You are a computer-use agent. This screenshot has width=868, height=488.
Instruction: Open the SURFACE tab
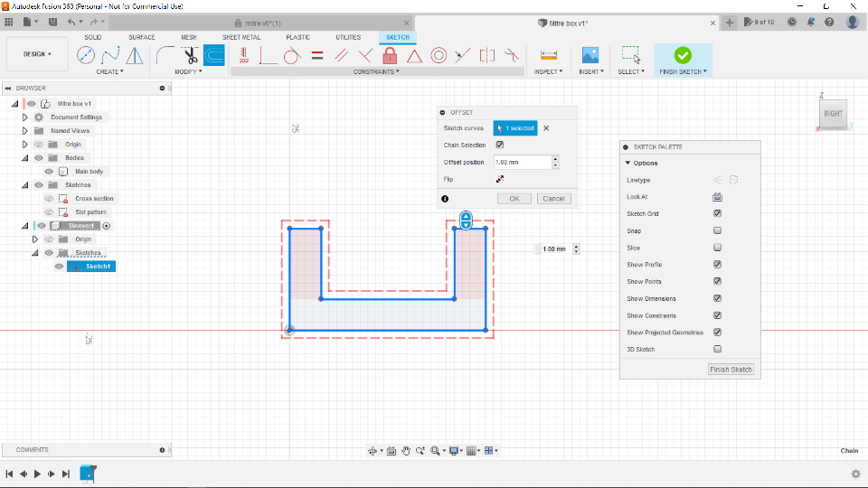click(x=142, y=37)
